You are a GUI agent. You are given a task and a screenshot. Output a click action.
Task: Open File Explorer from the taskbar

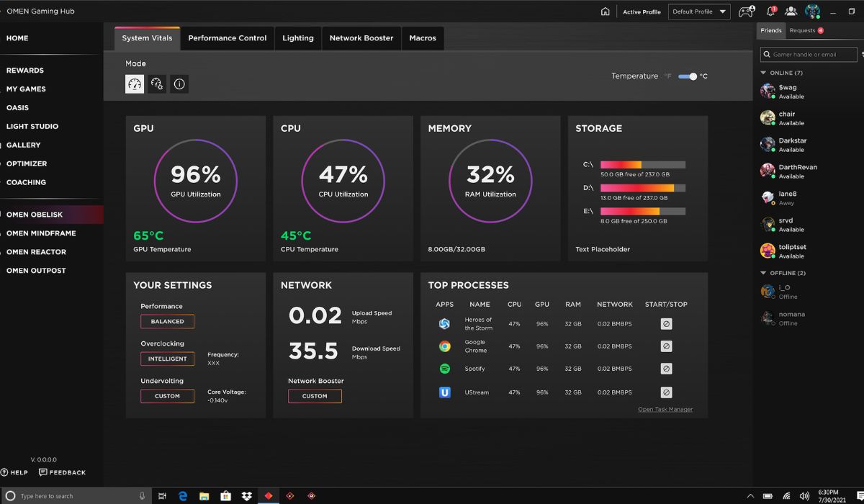[x=204, y=495]
